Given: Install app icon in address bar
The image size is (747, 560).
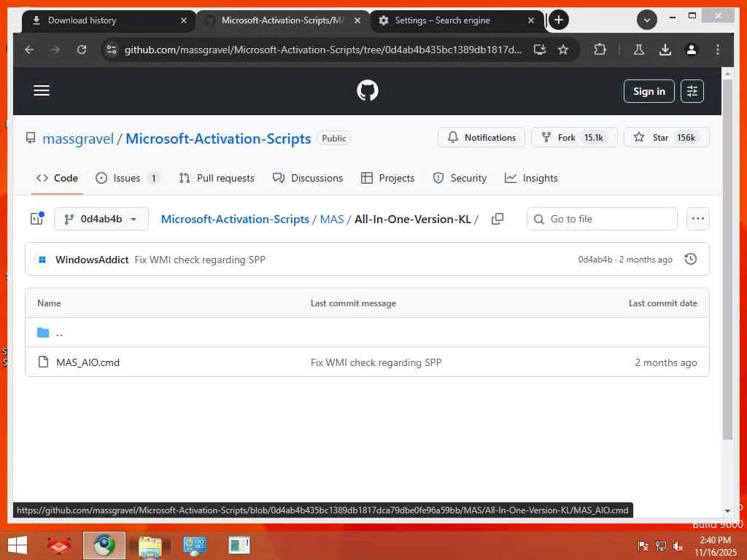Looking at the screenshot, I should coord(539,50).
